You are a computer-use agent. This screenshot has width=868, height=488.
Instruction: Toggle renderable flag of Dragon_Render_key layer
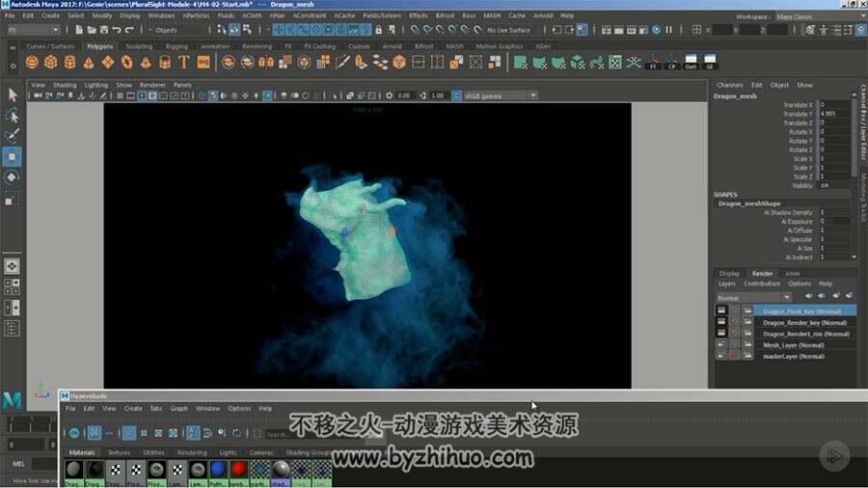[x=721, y=322]
